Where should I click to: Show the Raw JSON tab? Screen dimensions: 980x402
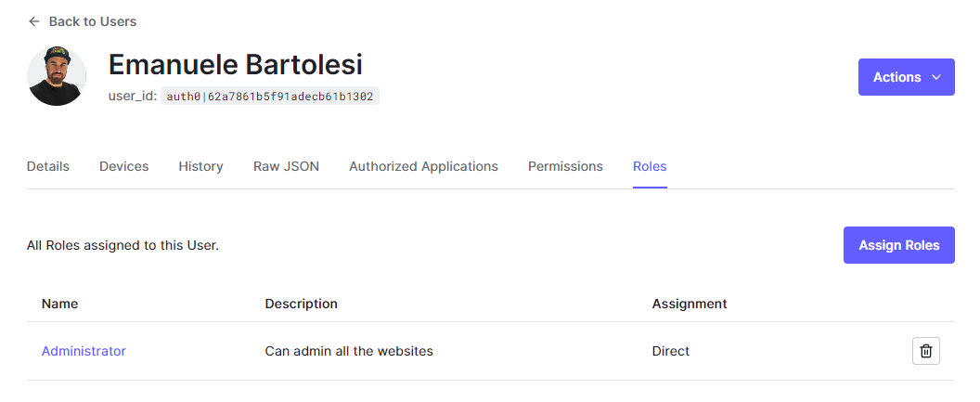[x=286, y=166]
